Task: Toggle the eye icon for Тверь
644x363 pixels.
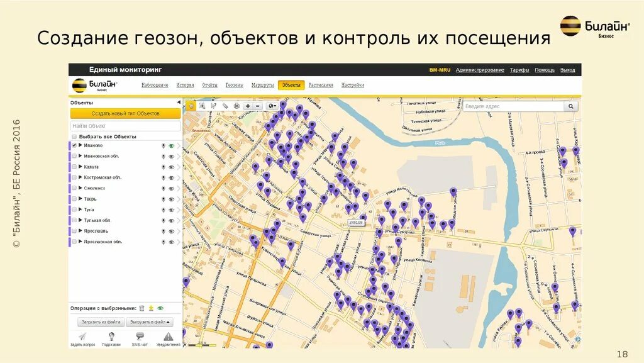Action: 171,199
